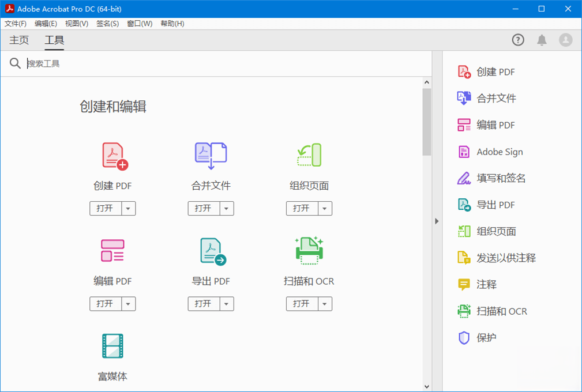
Task: Click the Edit PDF (编辑 PDF) tool icon
Action: (x=112, y=250)
